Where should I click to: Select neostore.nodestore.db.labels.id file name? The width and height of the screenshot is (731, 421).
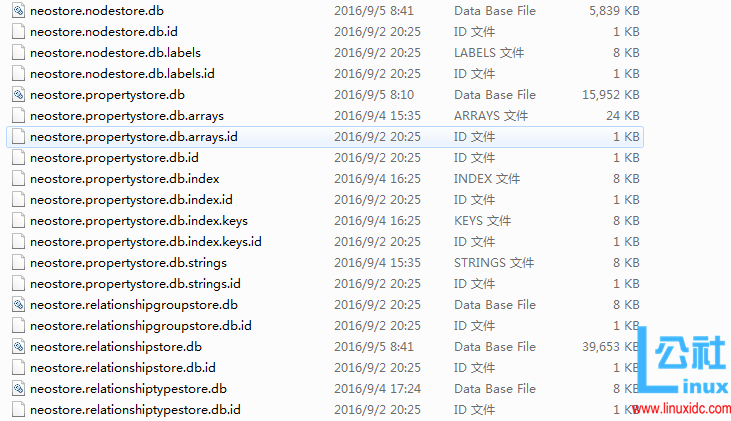(x=122, y=74)
